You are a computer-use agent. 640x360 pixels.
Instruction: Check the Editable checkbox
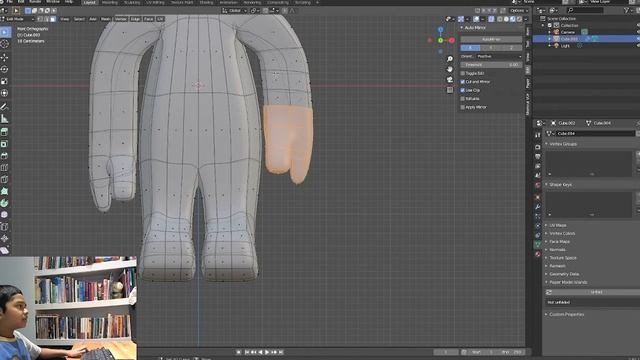462,99
